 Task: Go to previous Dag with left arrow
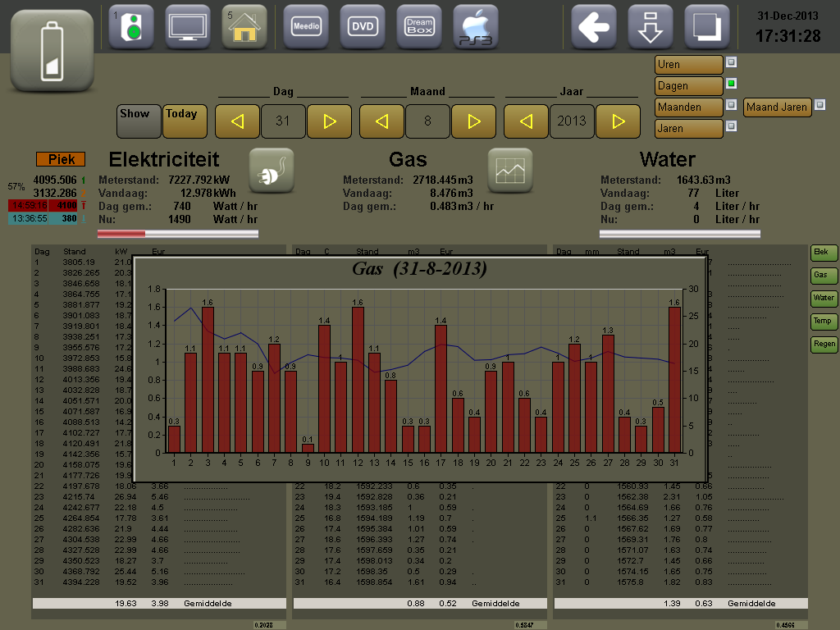(x=237, y=121)
